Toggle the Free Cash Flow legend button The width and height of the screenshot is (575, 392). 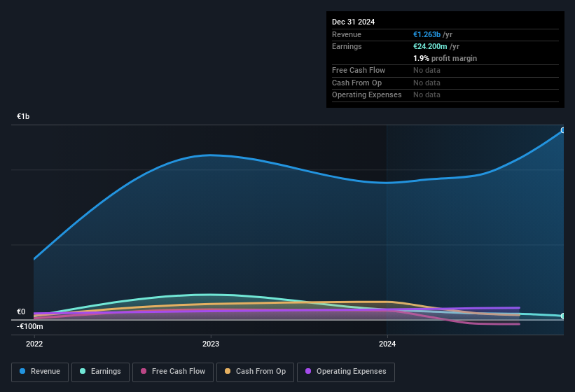173,372
